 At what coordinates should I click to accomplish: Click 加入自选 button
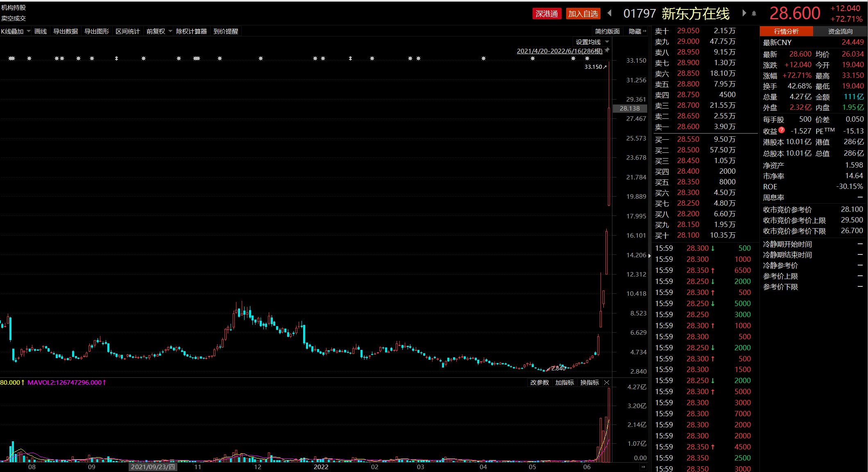tap(583, 14)
